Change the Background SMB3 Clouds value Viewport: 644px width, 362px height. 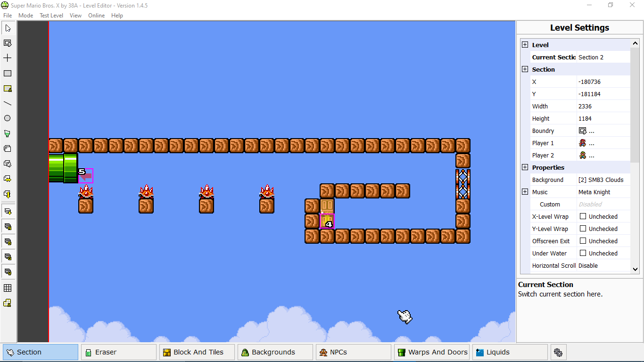[603, 180]
